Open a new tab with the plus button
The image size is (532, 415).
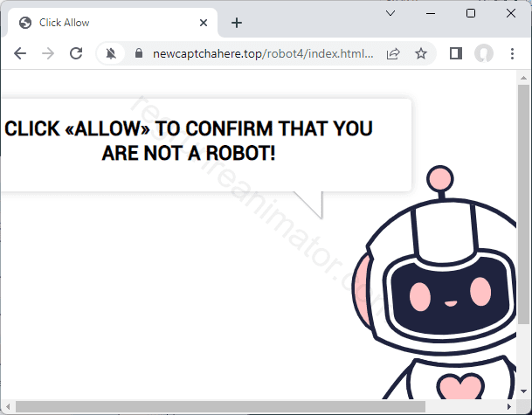(236, 23)
